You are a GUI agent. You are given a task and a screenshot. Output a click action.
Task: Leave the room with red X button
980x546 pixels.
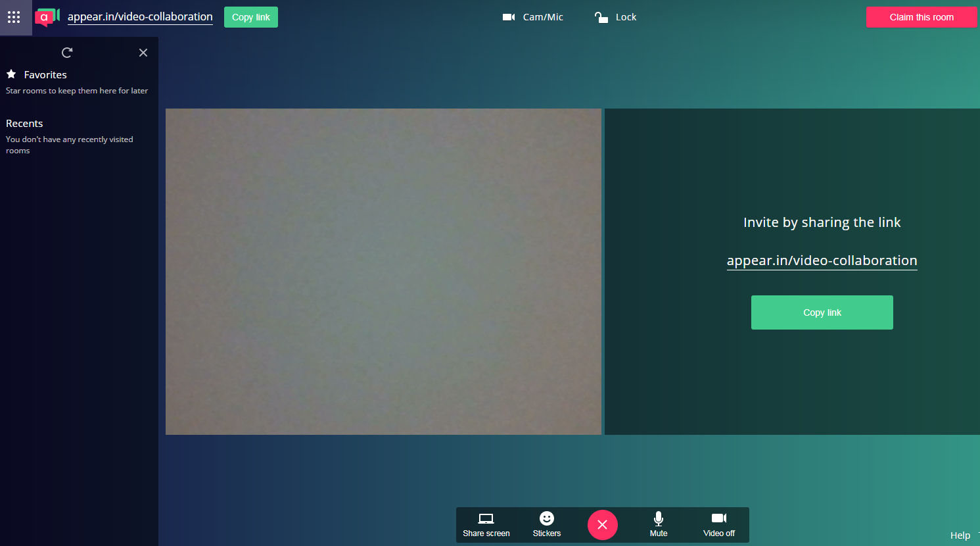coord(603,525)
